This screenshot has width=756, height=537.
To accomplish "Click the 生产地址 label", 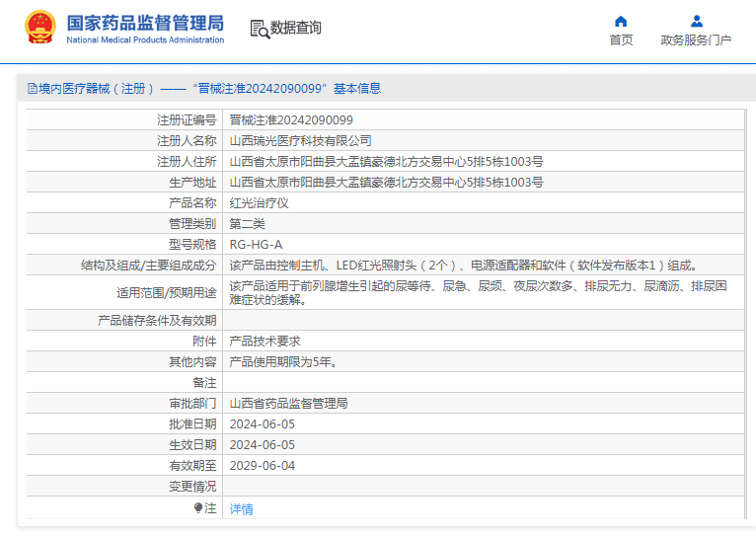I will pyautogui.click(x=192, y=183).
